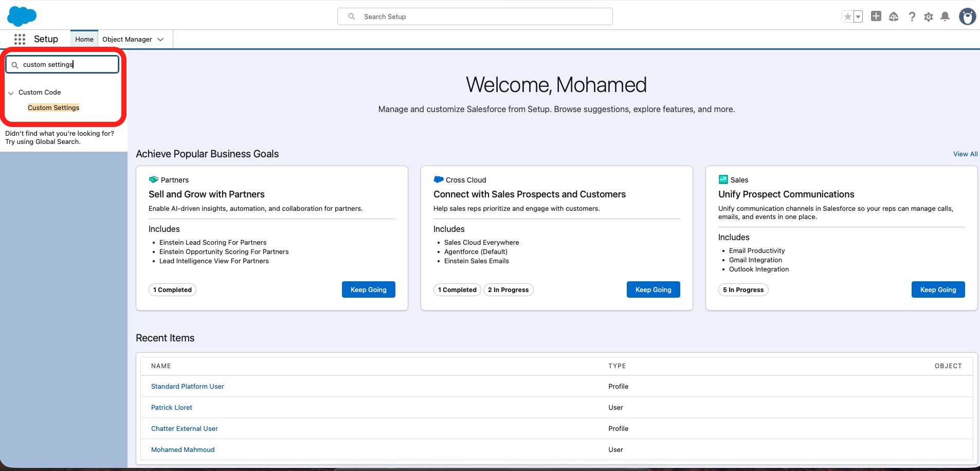980x471 pixels.
Task: Expand the Object Manager tab dropdown
Action: coord(160,40)
